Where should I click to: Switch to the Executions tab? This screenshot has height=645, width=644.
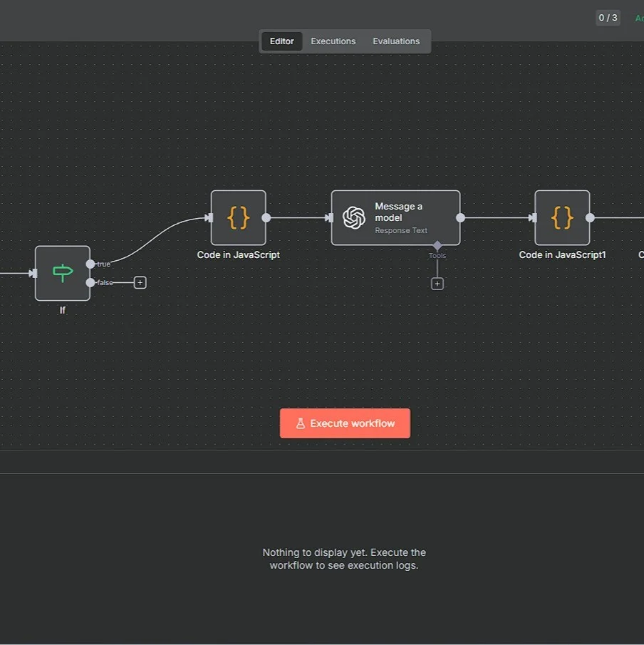pyautogui.click(x=333, y=41)
